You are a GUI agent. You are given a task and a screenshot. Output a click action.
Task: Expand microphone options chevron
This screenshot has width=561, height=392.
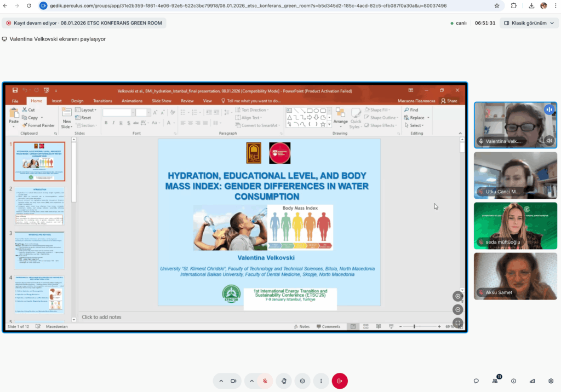[252, 381]
